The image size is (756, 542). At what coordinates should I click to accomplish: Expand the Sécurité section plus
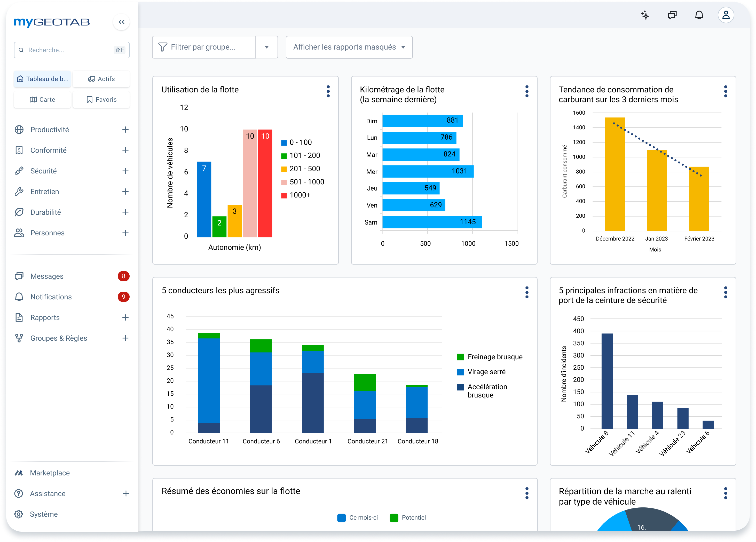click(x=125, y=171)
